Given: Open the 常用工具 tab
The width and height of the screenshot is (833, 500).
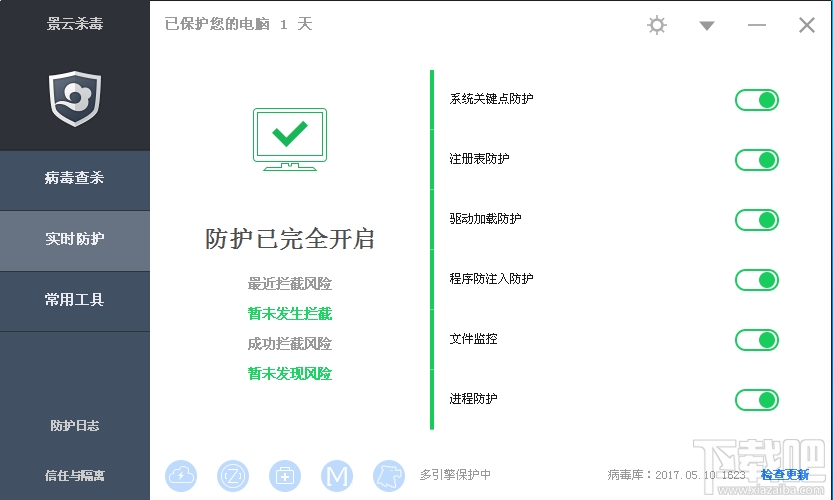Looking at the screenshot, I should [74, 300].
